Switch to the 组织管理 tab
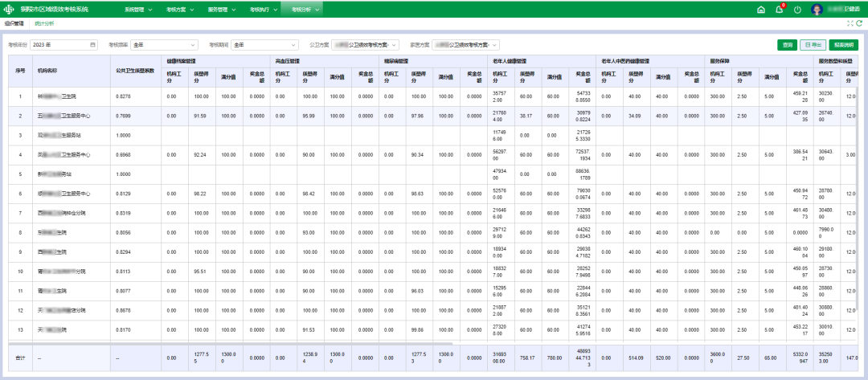This screenshot has width=868, height=380. (x=14, y=24)
